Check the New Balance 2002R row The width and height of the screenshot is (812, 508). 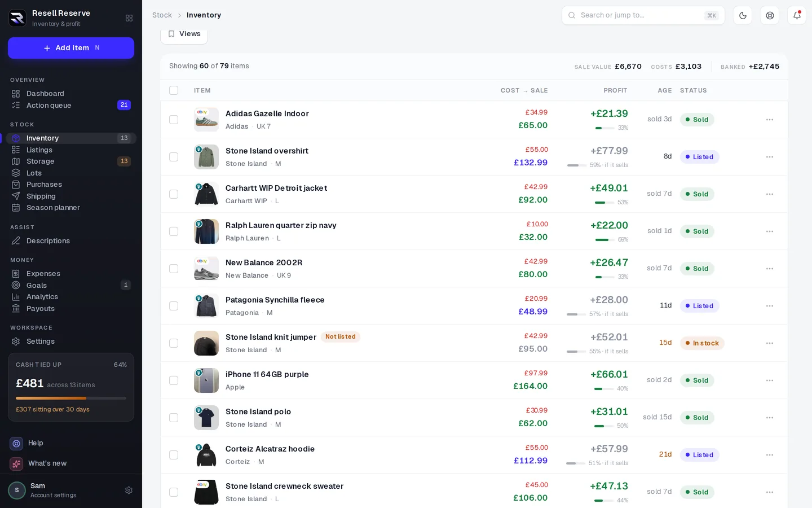[x=174, y=269]
